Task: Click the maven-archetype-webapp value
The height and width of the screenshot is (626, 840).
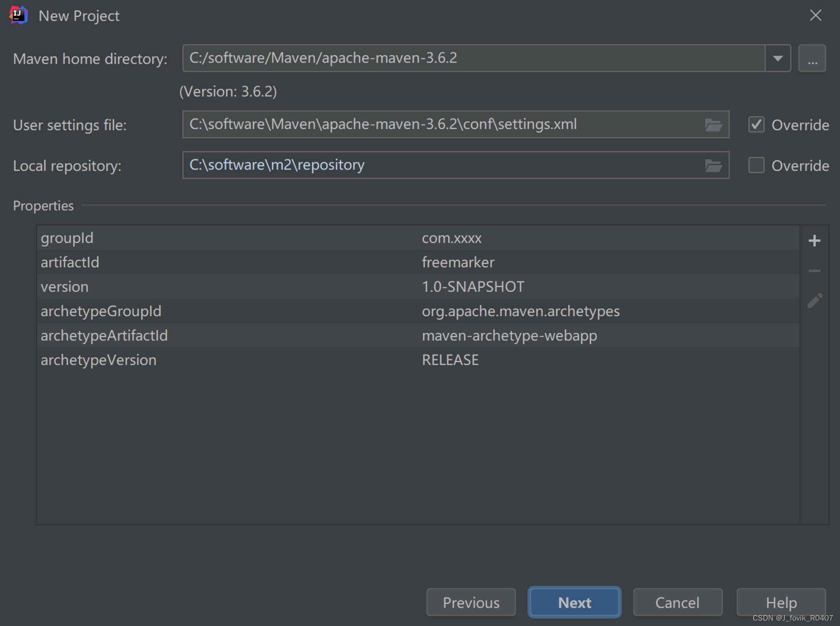Action: click(510, 336)
